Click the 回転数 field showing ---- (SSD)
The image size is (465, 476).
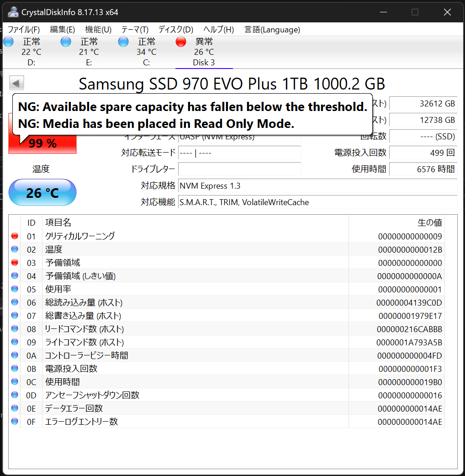point(423,136)
